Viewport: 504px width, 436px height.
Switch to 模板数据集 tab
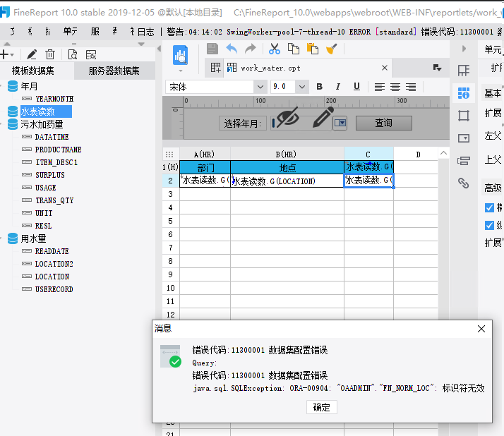point(32,71)
